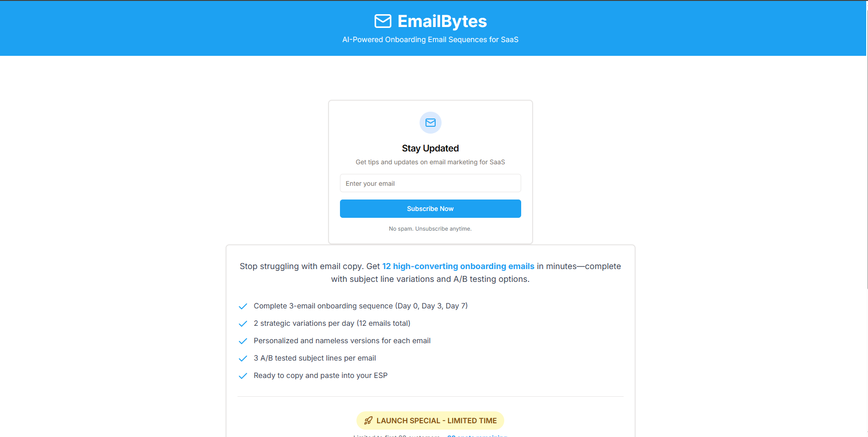
Task: Click checkmark beside Ready to copy and paste
Action: 243,376
